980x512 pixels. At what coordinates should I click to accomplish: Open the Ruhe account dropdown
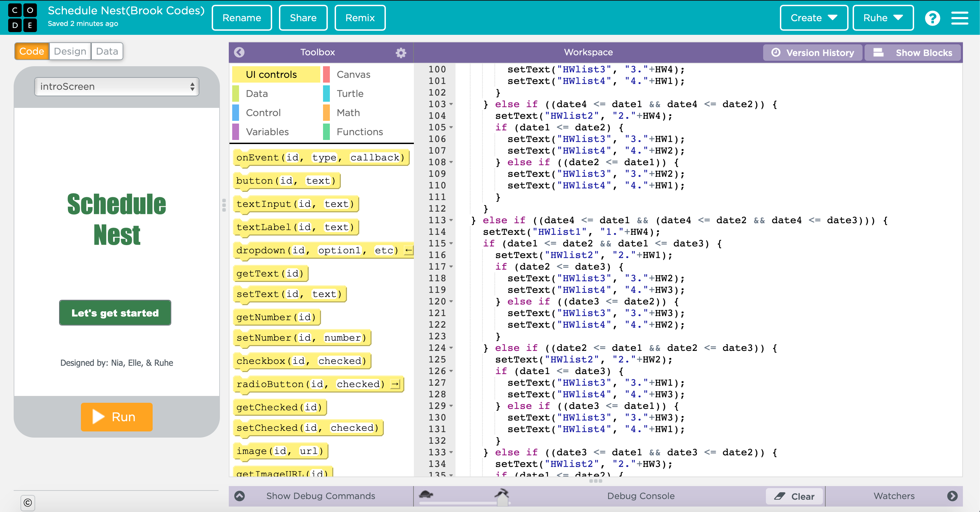tap(883, 18)
